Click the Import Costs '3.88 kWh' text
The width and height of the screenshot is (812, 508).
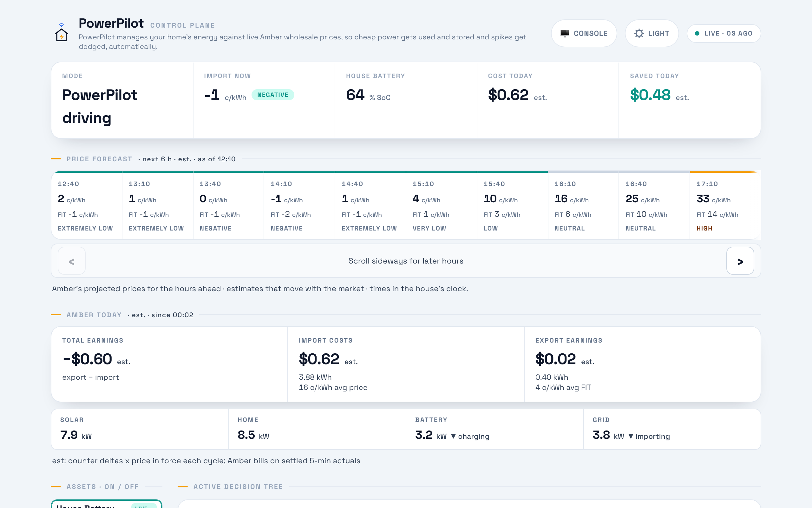[x=315, y=377]
